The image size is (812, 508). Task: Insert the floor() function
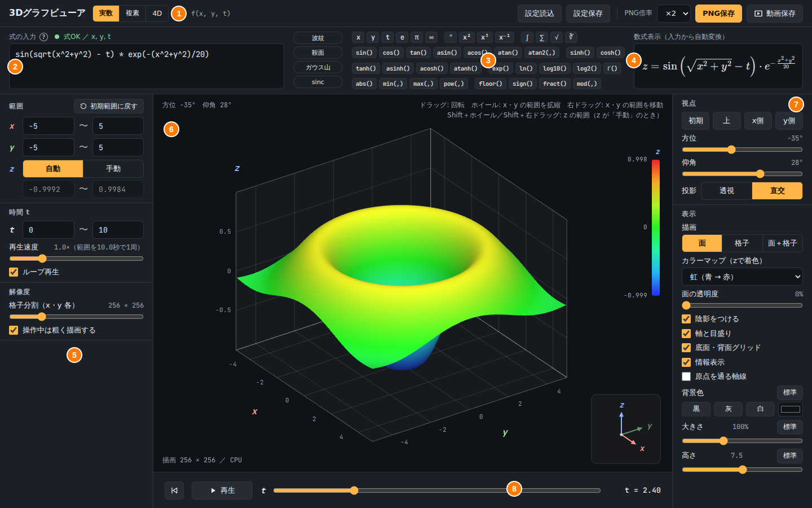coord(491,84)
